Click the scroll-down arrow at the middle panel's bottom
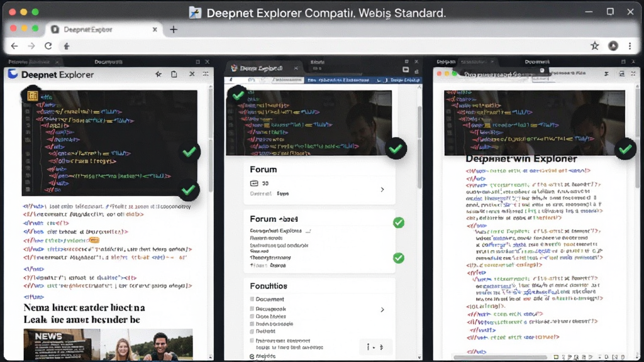This screenshot has width=644, height=362. (x=419, y=358)
